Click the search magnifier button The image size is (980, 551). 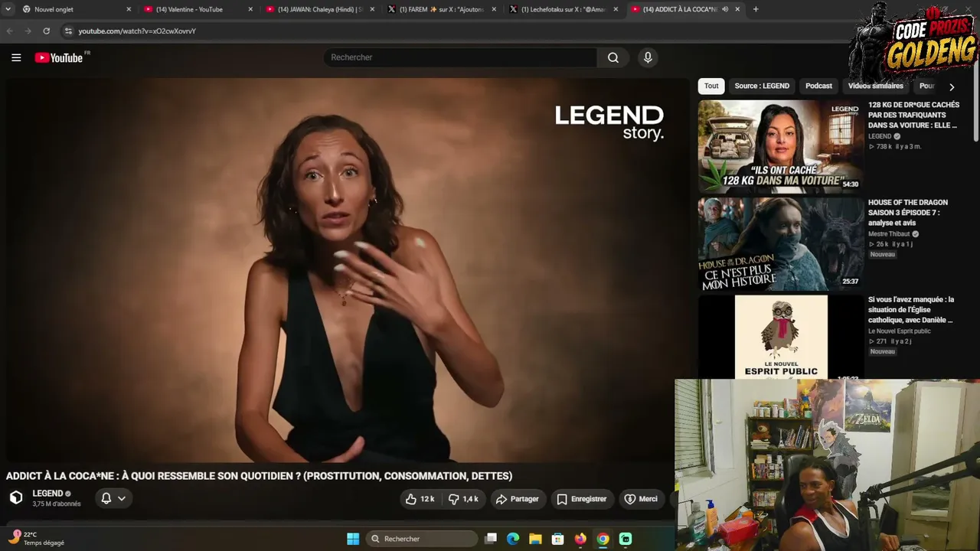[x=613, y=57]
